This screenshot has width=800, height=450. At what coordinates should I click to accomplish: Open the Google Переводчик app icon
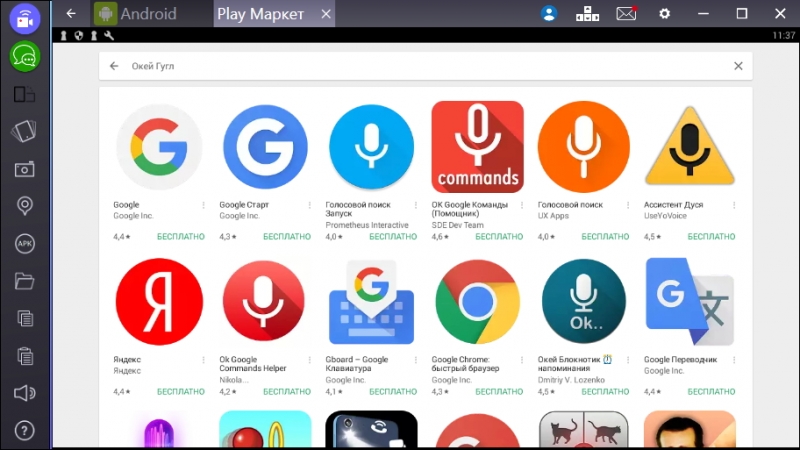[690, 302]
